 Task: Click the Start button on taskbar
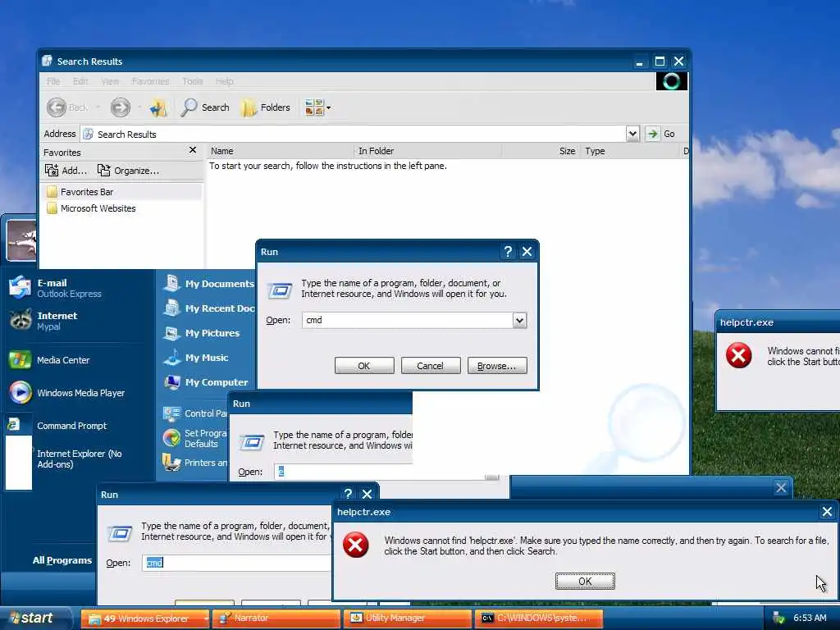[35, 619]
